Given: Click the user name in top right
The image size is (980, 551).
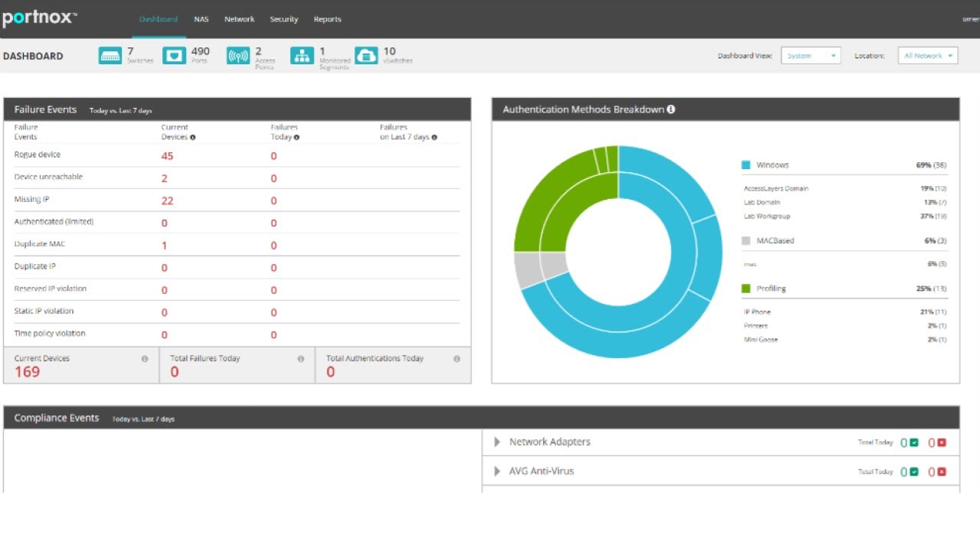Looking at the screenshot, I should [970, 19].
